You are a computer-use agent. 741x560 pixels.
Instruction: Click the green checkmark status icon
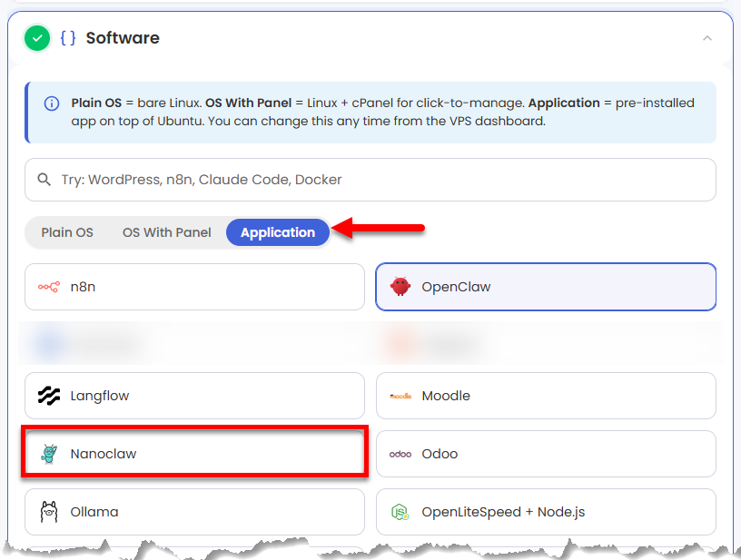[37, 38]
